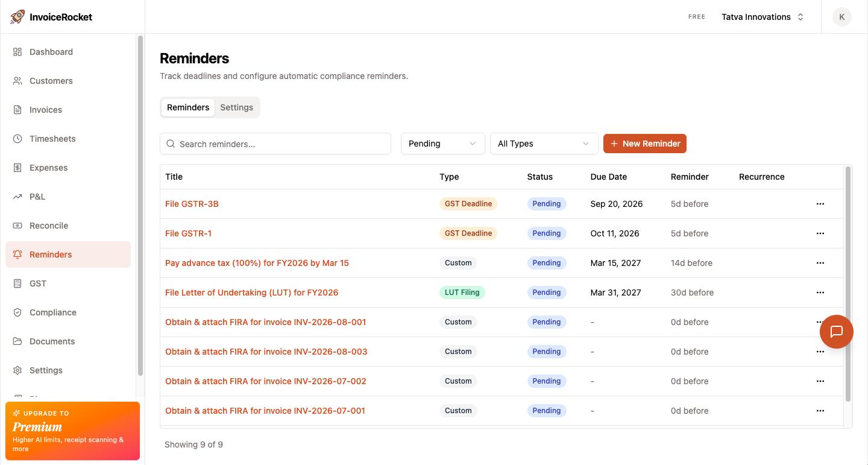Screen dimensions: 868x465
Task: Expand the All Types filter dropdown
Action: [544, 144]
